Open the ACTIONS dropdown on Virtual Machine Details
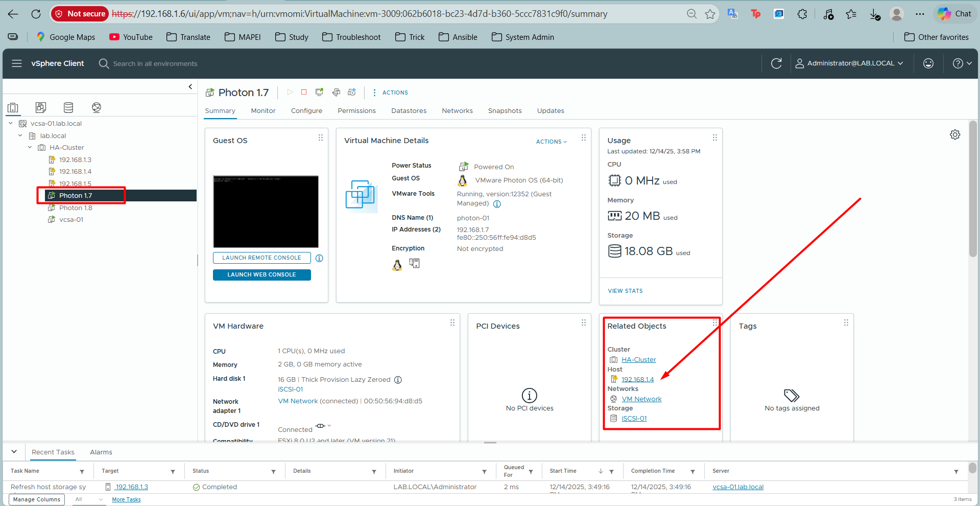Viewport: 980px width, 506px height. click(551, 142)
